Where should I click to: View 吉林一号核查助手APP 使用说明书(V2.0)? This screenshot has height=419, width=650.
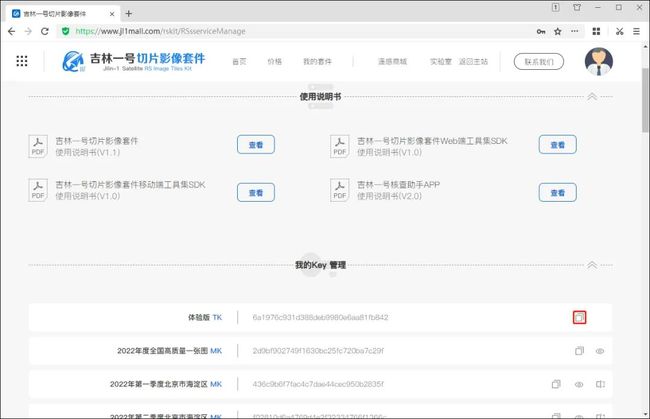[x=558, y=193]
